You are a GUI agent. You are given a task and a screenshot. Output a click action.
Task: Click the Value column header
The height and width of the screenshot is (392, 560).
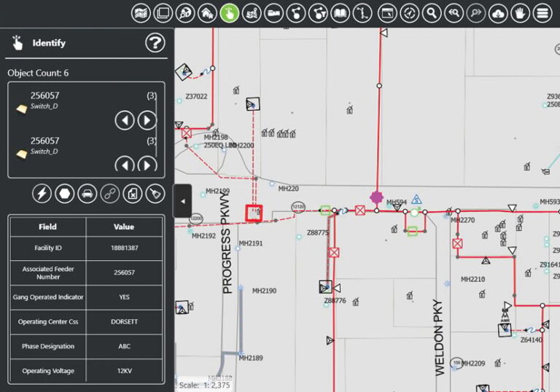coord(124,227)
